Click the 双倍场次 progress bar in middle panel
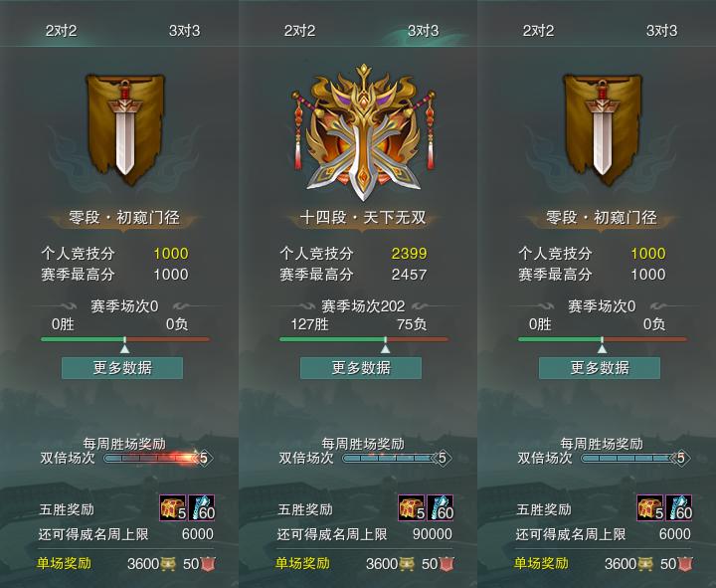 click(x=387, y=458)
